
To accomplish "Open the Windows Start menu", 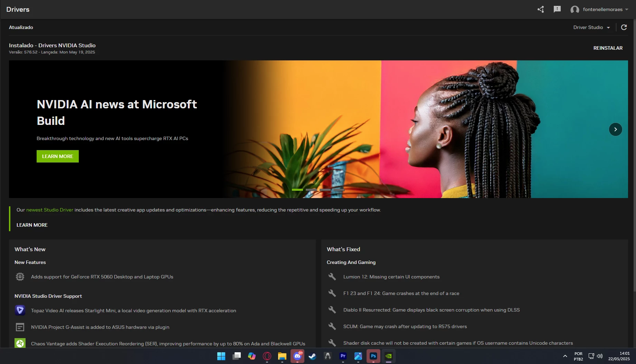I will 221,356.
